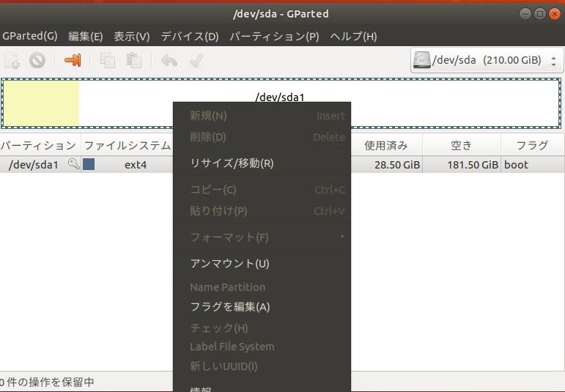Minimize the GParted window
Viewport: 565px width, 392px height.
[x=525, y=14]
